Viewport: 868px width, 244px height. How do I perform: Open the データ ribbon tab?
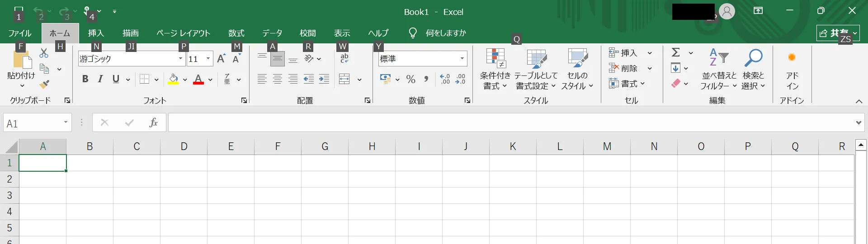[x=272, y=33]
